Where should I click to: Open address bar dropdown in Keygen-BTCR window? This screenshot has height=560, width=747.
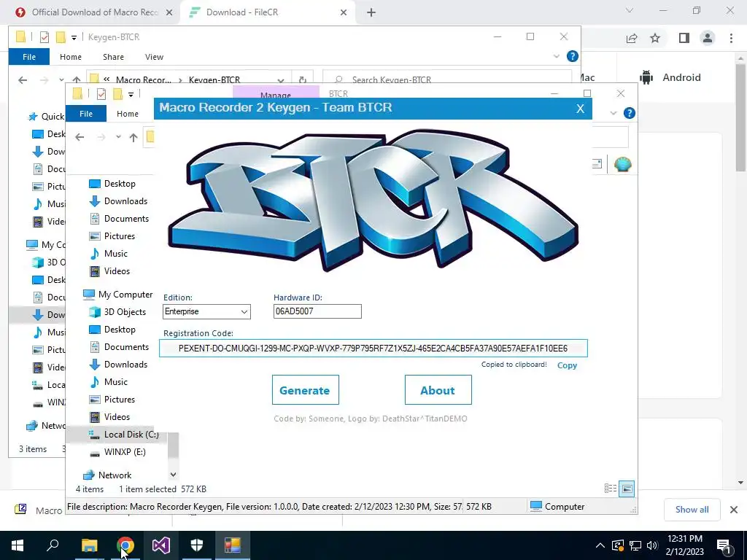281,80
